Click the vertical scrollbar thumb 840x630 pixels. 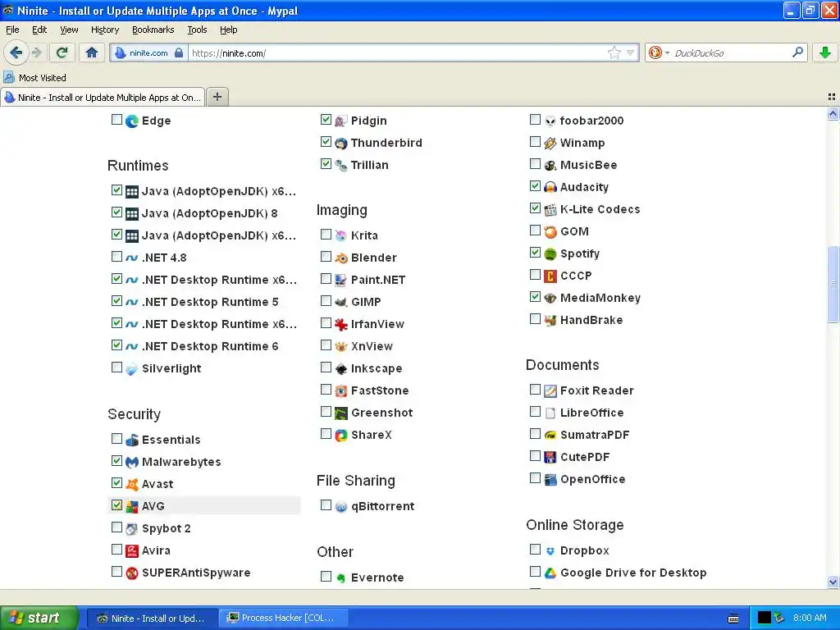(x=833, y=284)
